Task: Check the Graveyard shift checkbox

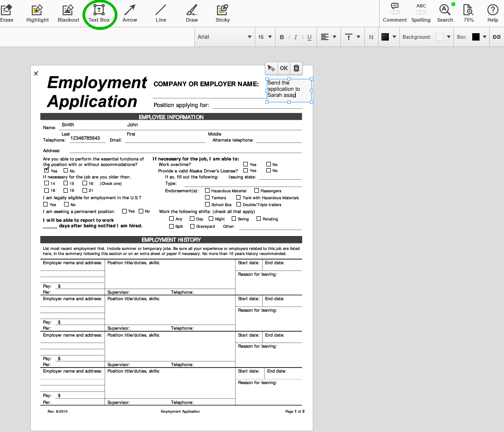Action: tap(192, 226)
